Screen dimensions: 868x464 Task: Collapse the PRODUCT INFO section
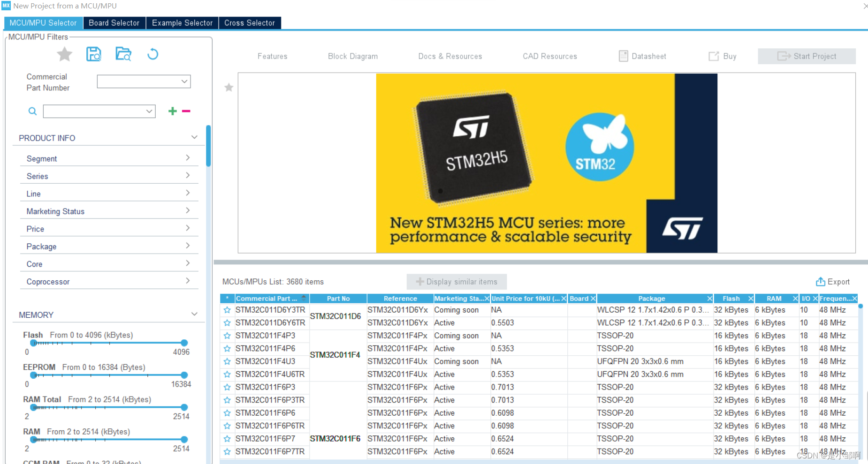click(194, 137)
